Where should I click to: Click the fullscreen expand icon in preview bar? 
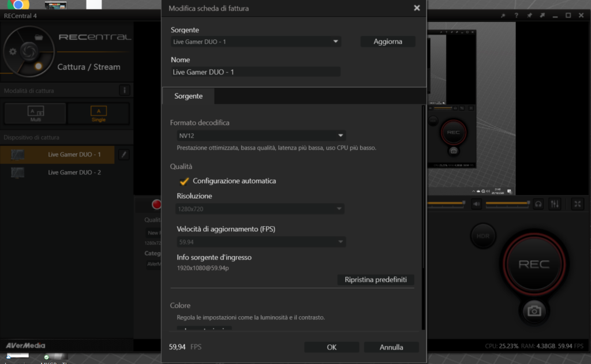pos(577,204)
